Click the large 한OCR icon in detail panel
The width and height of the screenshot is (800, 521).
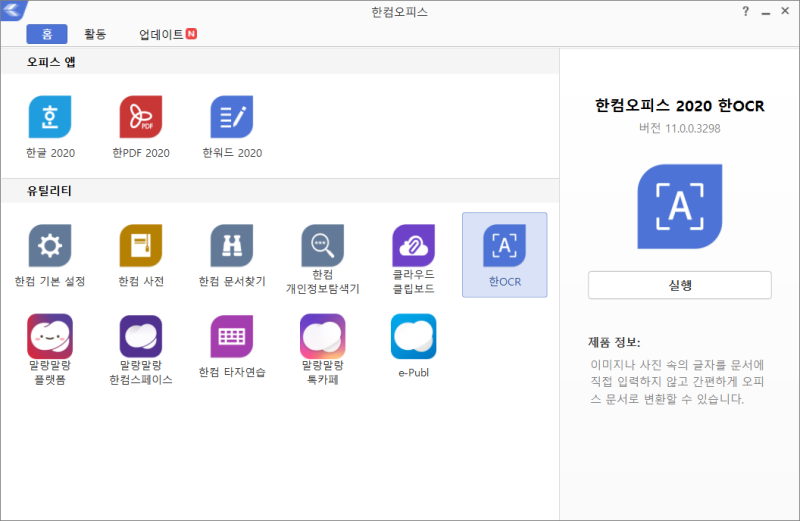tap(680, 206)
